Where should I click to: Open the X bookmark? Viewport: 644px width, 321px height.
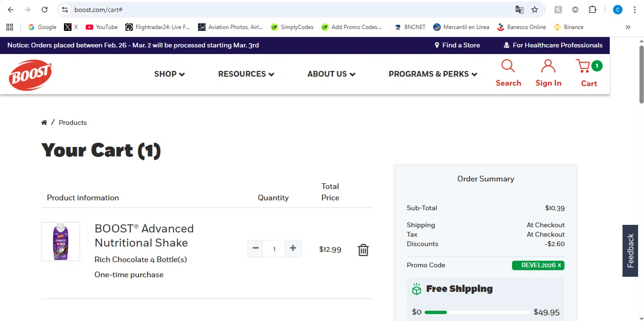(71, 27)
